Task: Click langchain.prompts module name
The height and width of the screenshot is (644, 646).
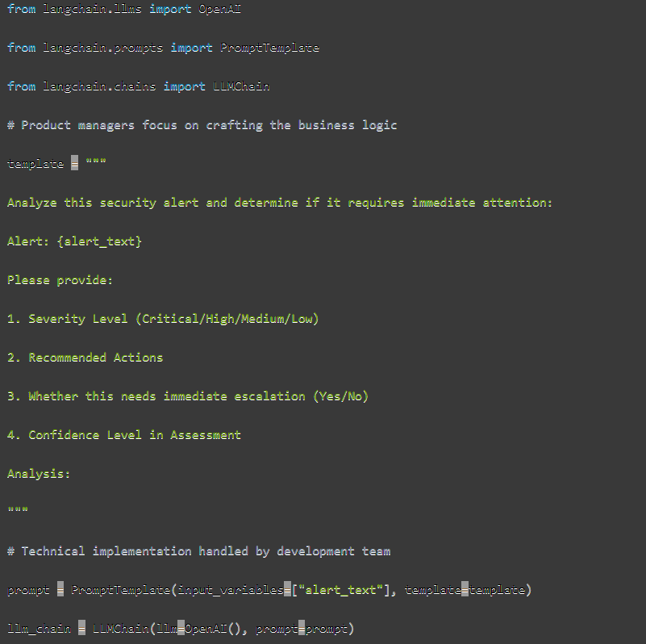Action: (103, 48)
